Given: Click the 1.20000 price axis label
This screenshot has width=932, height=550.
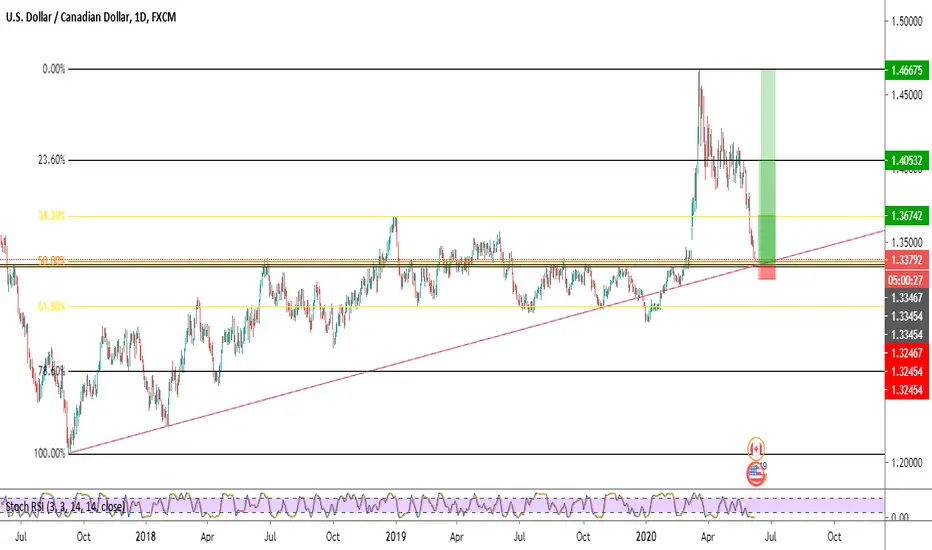Looking at the screenshot, I should coord(906,463).
